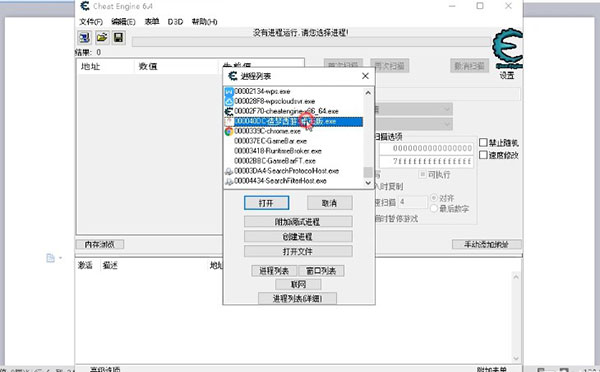This screenshot has width=600, height=372.
Task: Click the 取消 button in process dialog
Action: (329, 203)
